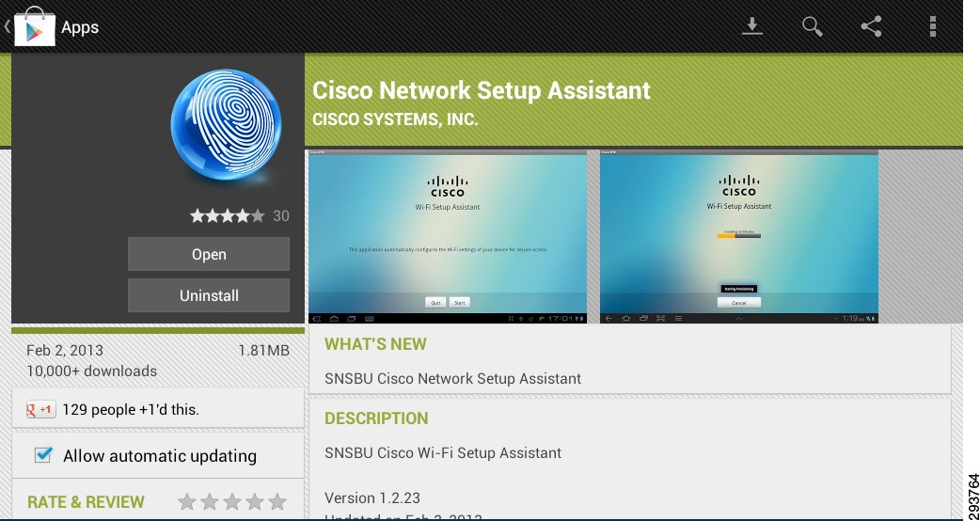Tap the Play Store bag icon
This screenshot has height=521, width=980.
pos(35,26)
